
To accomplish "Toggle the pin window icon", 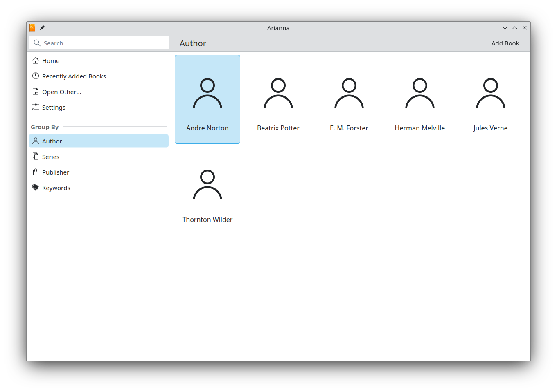I will [x=42, y=28].
